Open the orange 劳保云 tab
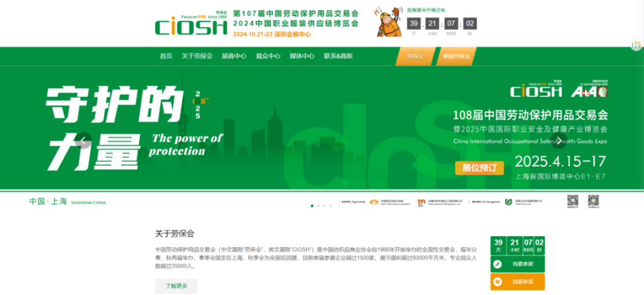The image size is (644, 295). point(415,57)
